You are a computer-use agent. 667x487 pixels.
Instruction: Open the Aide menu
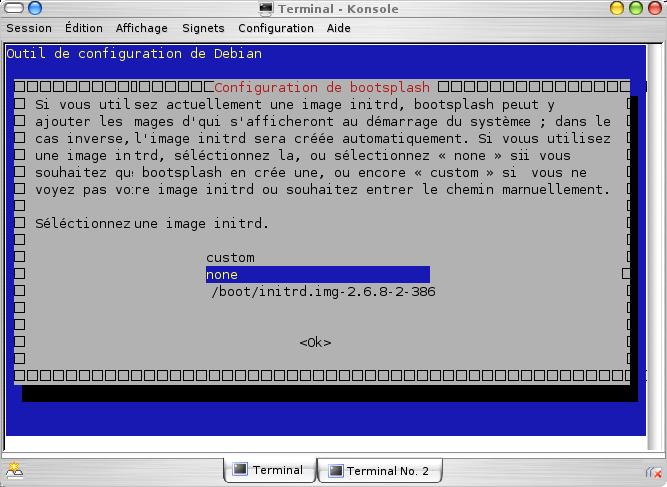coord(338,28)
